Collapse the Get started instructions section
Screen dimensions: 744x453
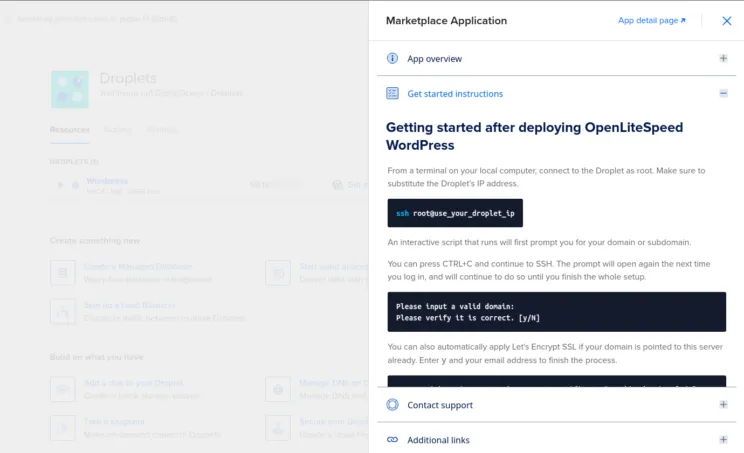tap(723, 94)
